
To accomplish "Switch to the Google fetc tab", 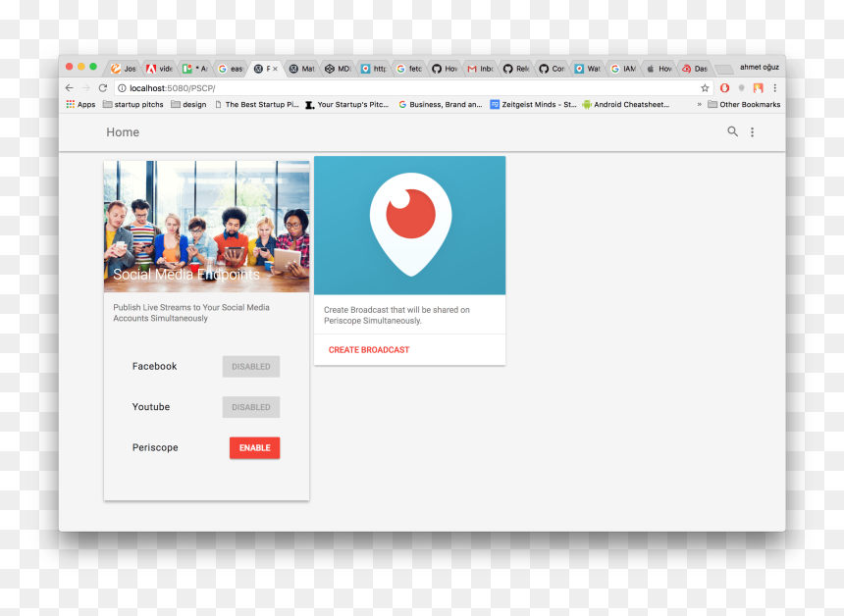I will (x=409, y=69).
